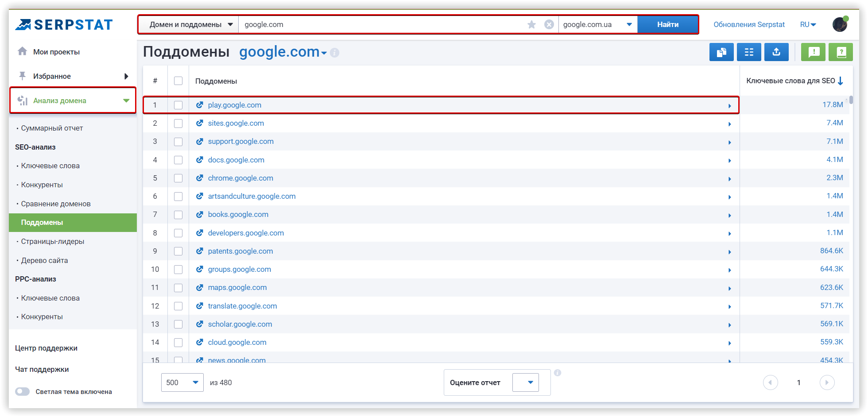Click the export upload icon button
Image resolution: width=868 pixels, height=417 pixels.
(x=776, y=52)
